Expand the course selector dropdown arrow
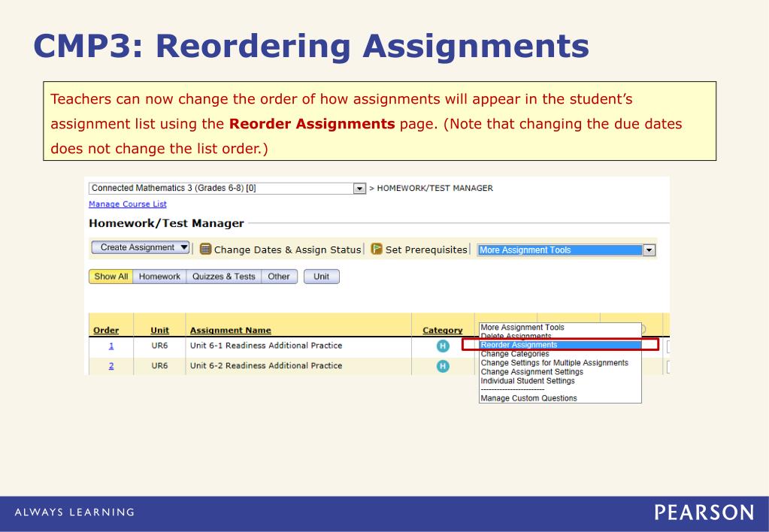 click(359, 189)
